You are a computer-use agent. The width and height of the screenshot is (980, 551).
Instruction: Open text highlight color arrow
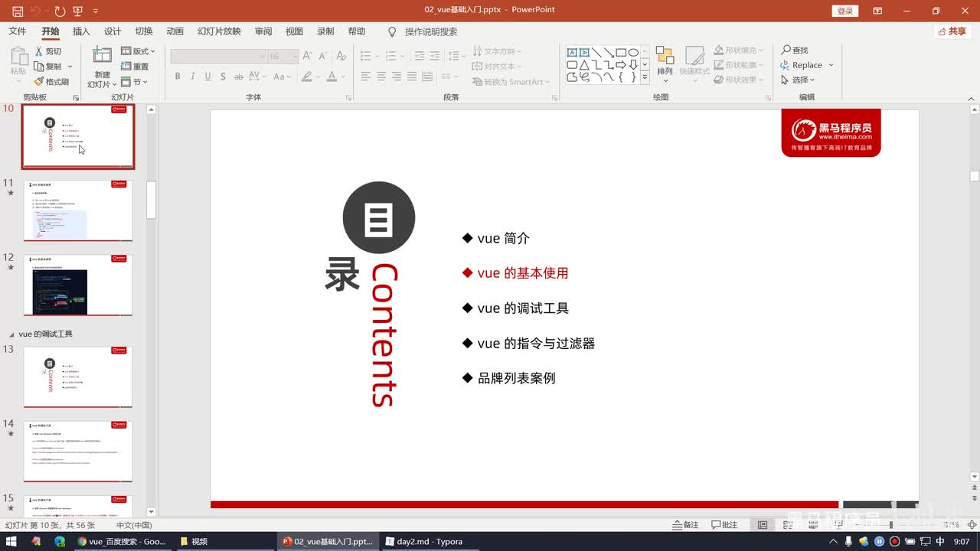coord(318,77)
